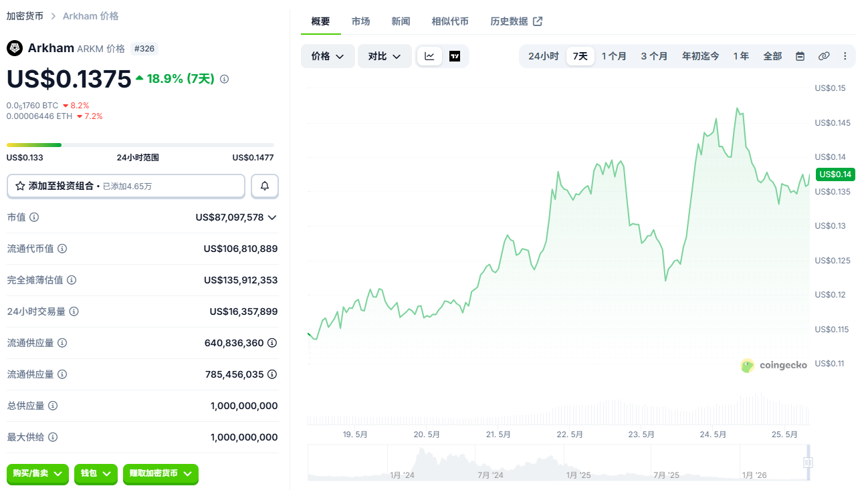The width and height of the screenshot is (868, 490).
Task: Click 0.00006446 ETH price text
Action: pyautogui.click(x=39, y=116)
